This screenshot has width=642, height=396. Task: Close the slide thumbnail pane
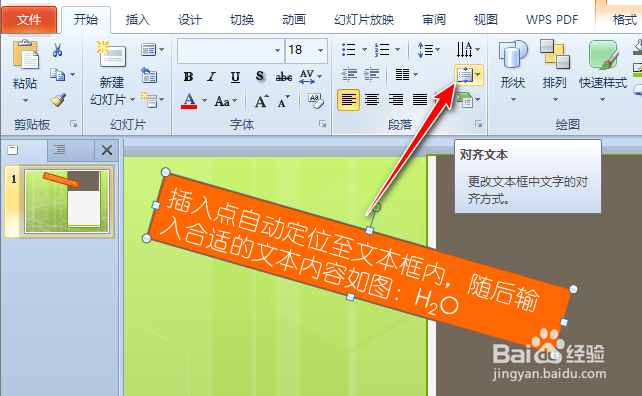107,150
